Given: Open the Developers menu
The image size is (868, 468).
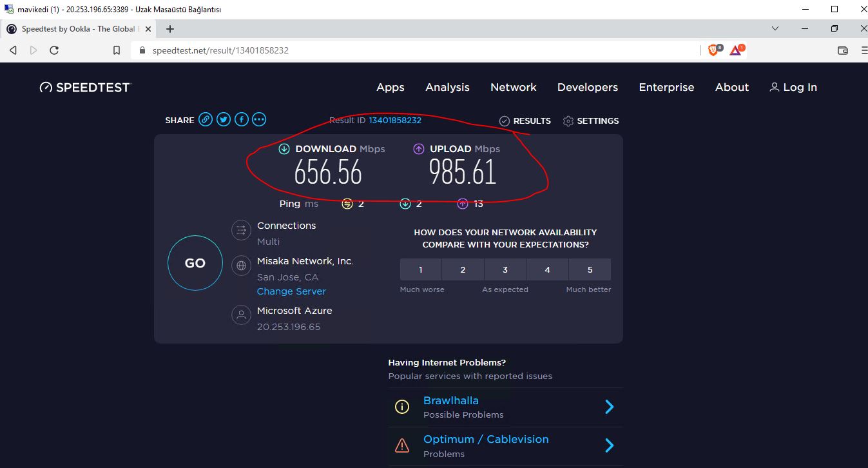Looking at the screenshot, I should 588,87.
